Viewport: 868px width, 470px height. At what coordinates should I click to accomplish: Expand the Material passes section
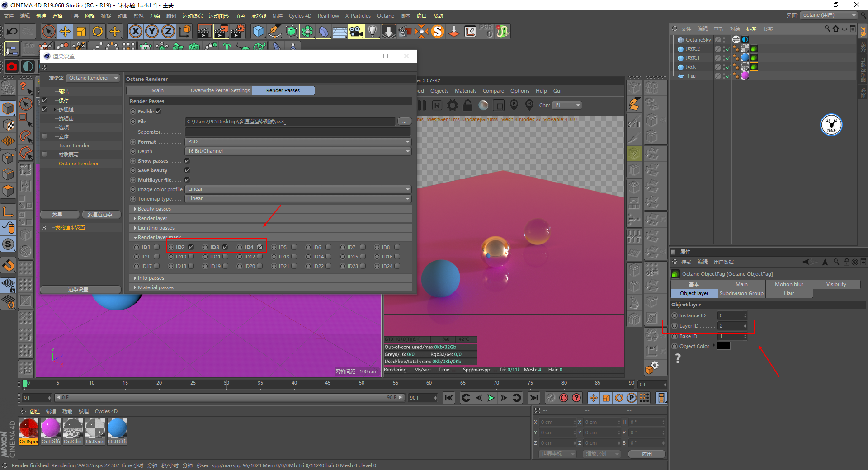270,287
